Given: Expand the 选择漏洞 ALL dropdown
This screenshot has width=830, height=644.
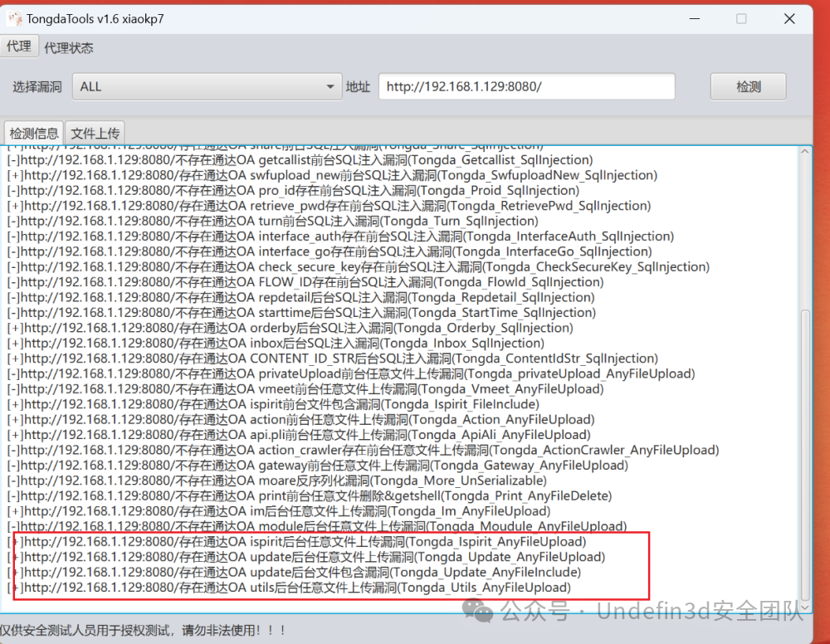Looking at the screenshot, I should [207, 87].
